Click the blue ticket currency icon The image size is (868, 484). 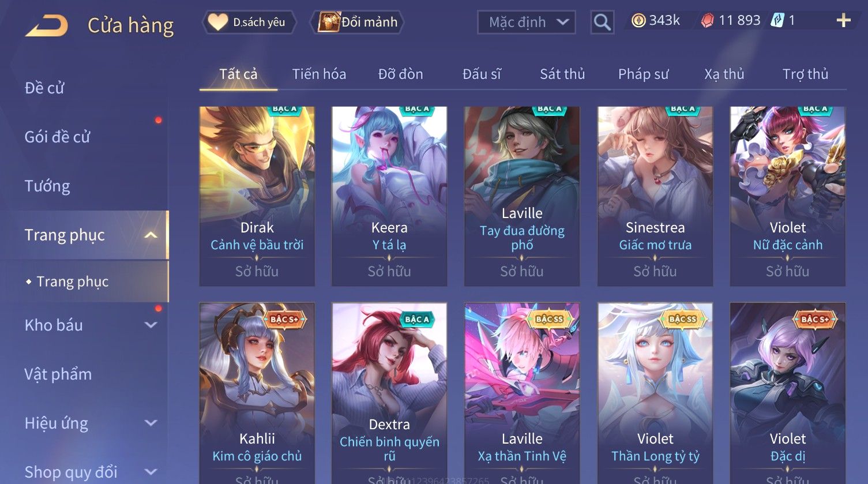[x=777, y=21]
